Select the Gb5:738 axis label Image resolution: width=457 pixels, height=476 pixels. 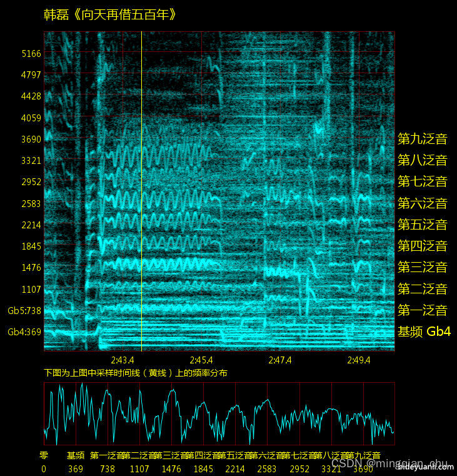[x=24, y=310]
